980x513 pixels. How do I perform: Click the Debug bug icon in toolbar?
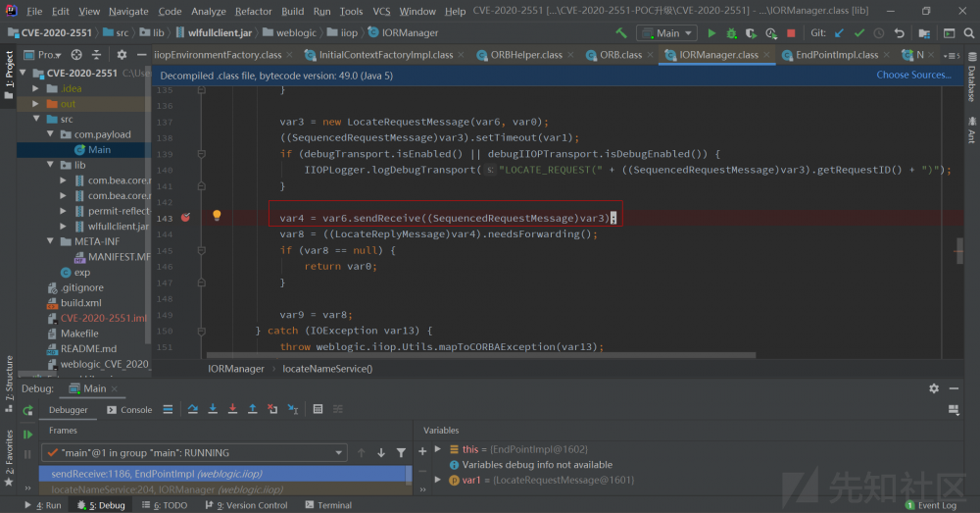pos(731,33)
